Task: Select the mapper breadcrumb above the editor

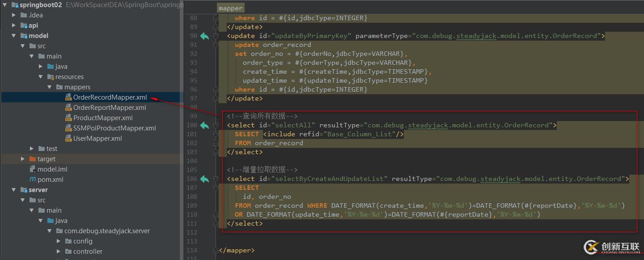Action: pos(231,8)
